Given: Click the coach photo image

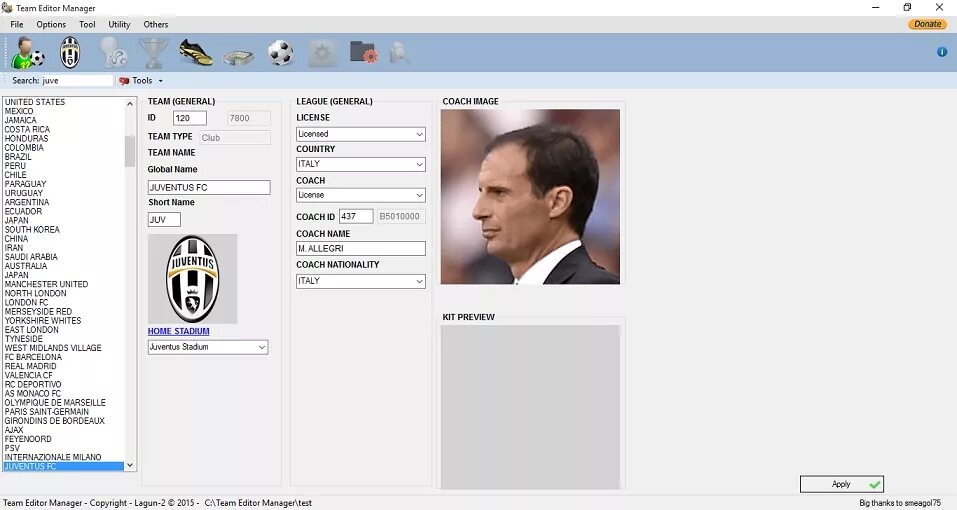Looking at the screenshot, I should [530, 197].
